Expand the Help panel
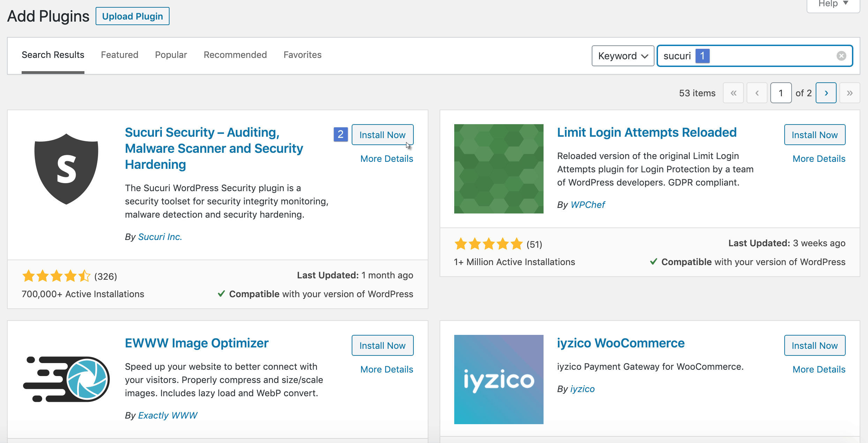This screenshot has width=868, height=443. pos(833,4)
